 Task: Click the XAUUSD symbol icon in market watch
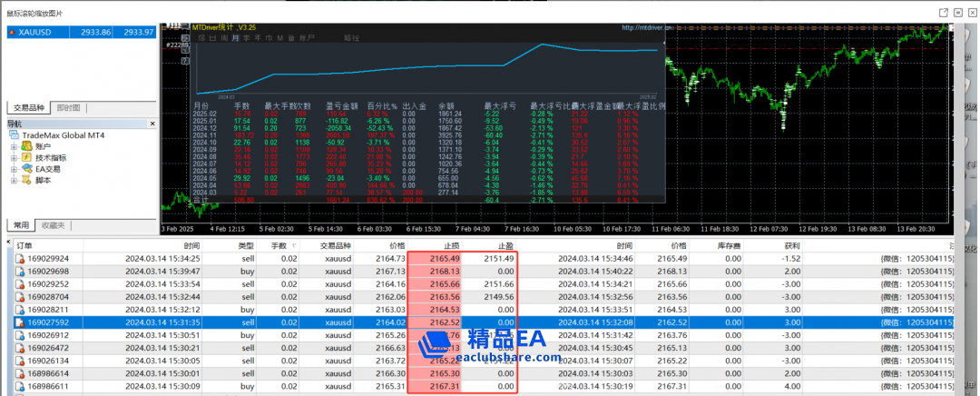[x=11, y=32]
